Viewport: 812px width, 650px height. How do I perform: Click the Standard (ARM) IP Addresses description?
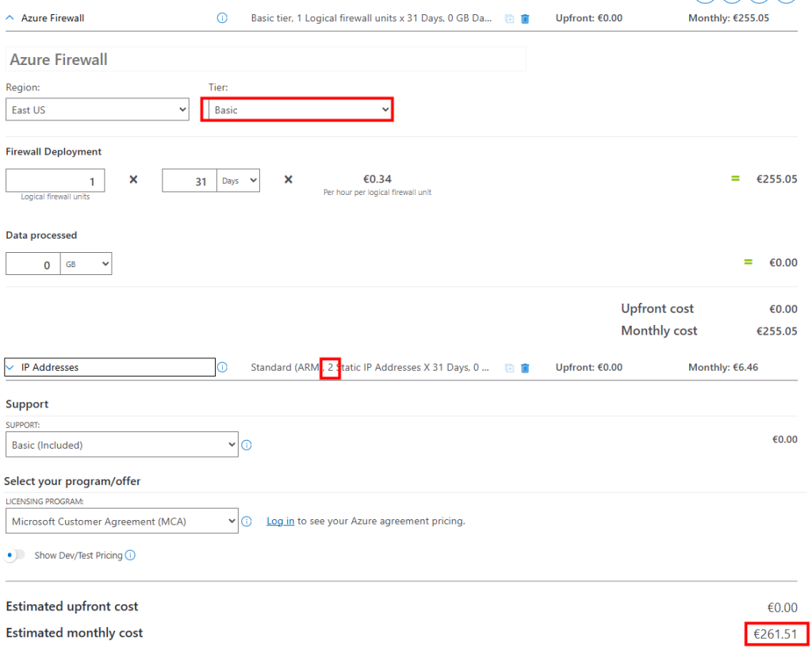coord(370,368)
